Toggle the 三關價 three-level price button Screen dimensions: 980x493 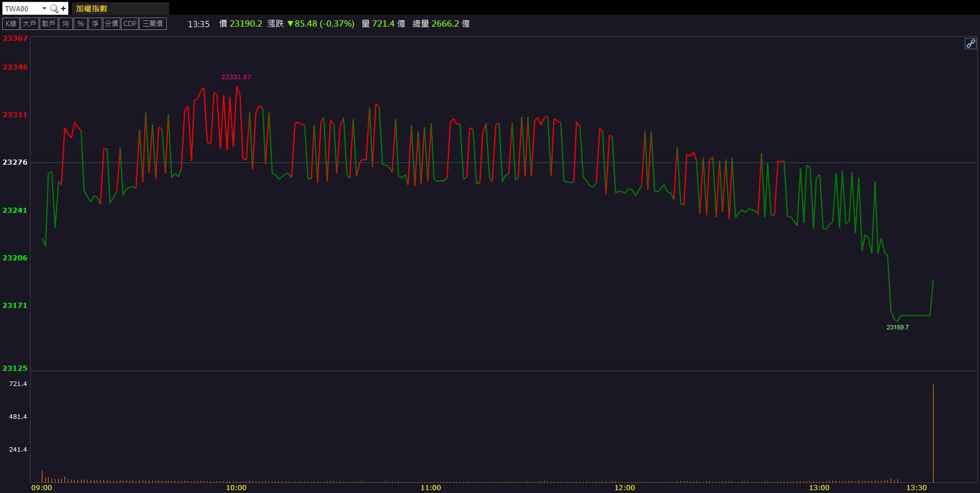point(153,24)
